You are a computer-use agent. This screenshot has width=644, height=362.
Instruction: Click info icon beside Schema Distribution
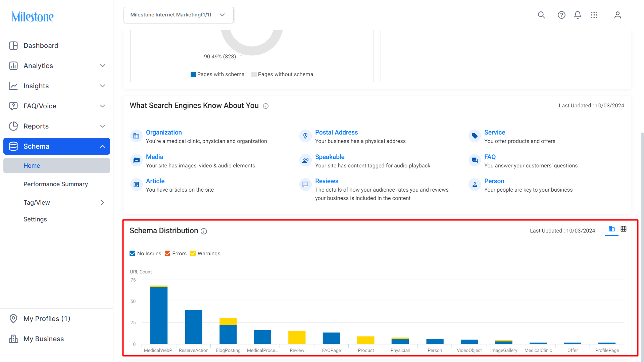coord(204,231)
